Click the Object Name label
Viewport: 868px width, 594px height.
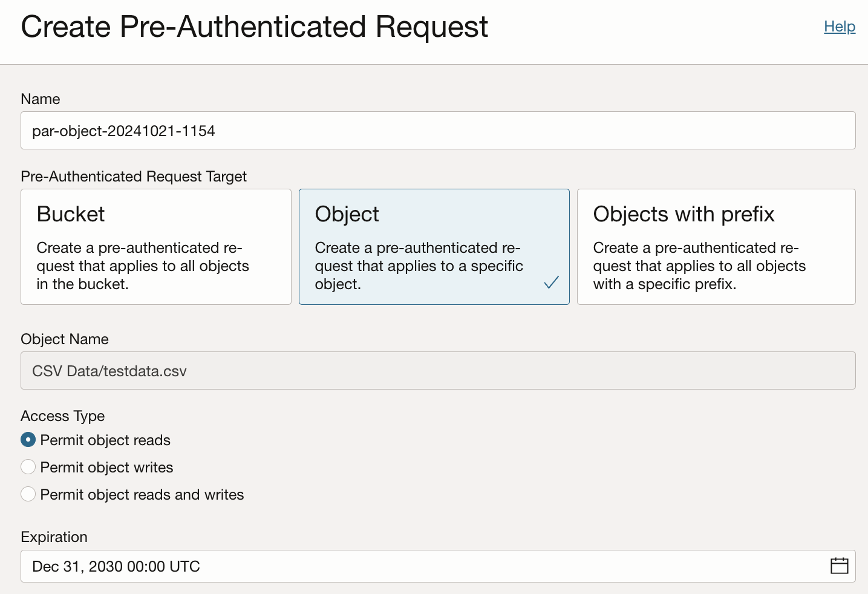pos(64,339)
